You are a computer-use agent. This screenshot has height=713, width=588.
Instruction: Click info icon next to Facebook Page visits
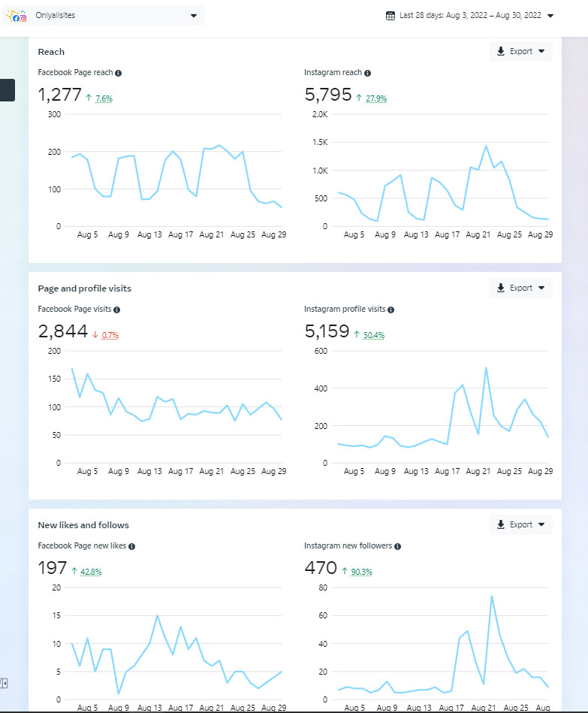116,310
